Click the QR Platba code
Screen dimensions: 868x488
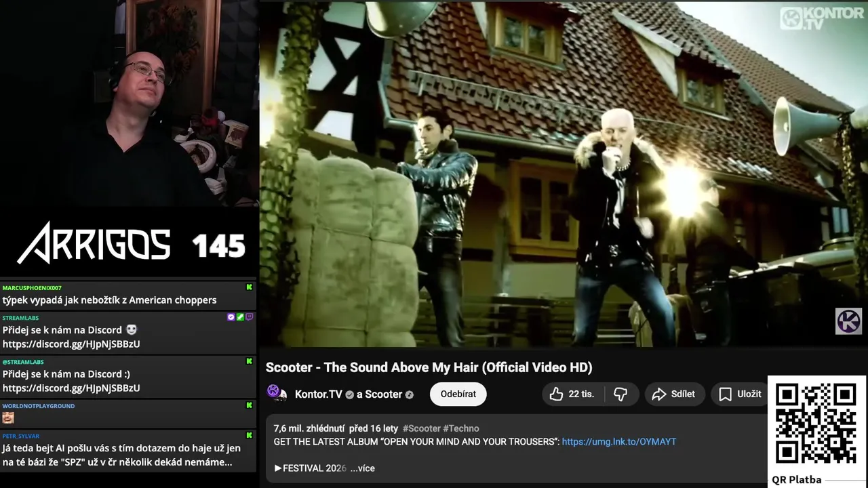(816, 423)
